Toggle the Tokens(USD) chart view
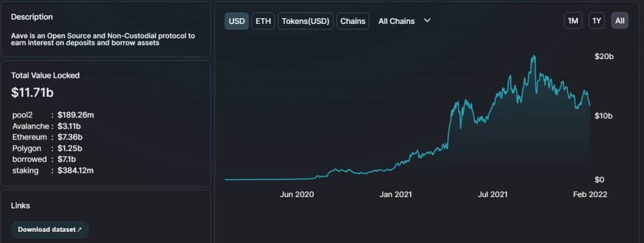644x243 pixels. (x=306, y=21)
